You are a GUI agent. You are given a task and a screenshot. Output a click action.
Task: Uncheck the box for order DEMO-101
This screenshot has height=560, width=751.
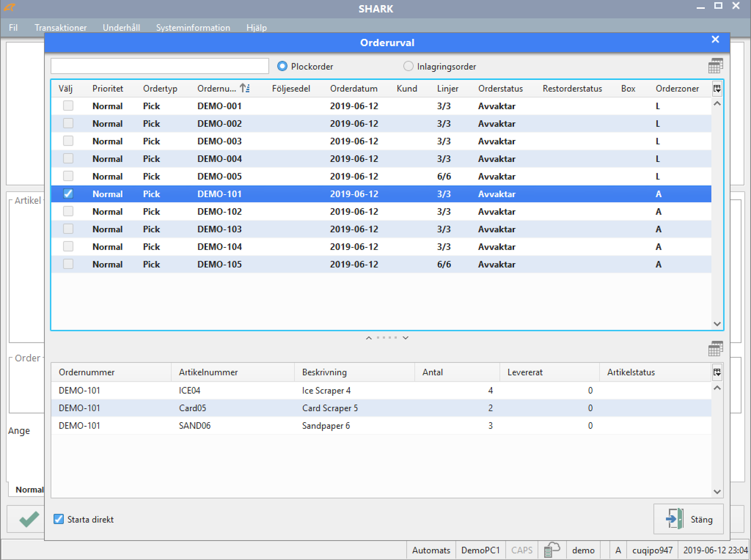(68, 194)
